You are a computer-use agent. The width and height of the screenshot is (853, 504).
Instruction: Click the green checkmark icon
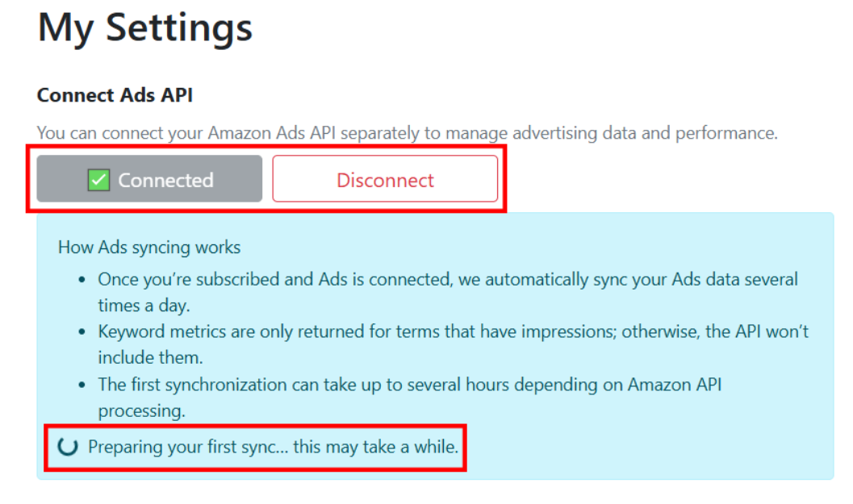coord(98,180)
